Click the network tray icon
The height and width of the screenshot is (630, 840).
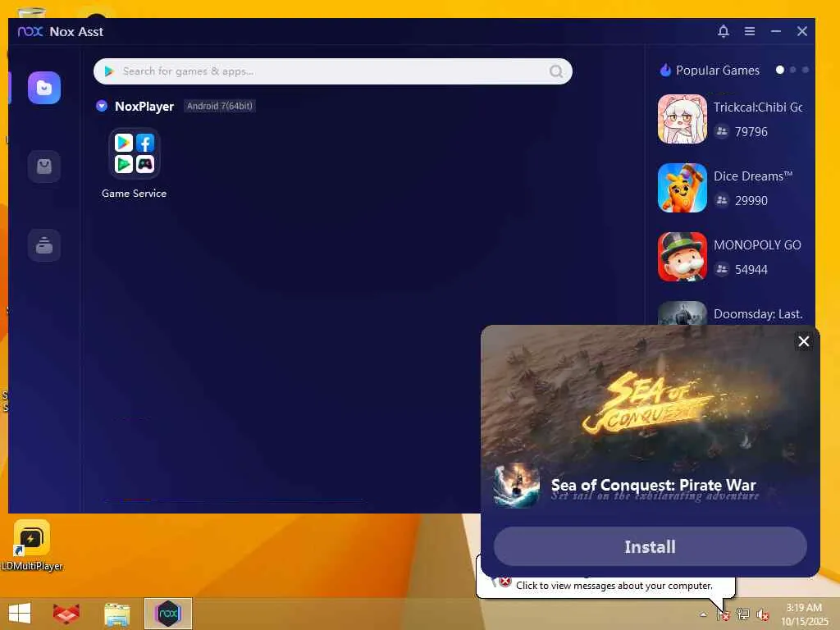point(742,614)
